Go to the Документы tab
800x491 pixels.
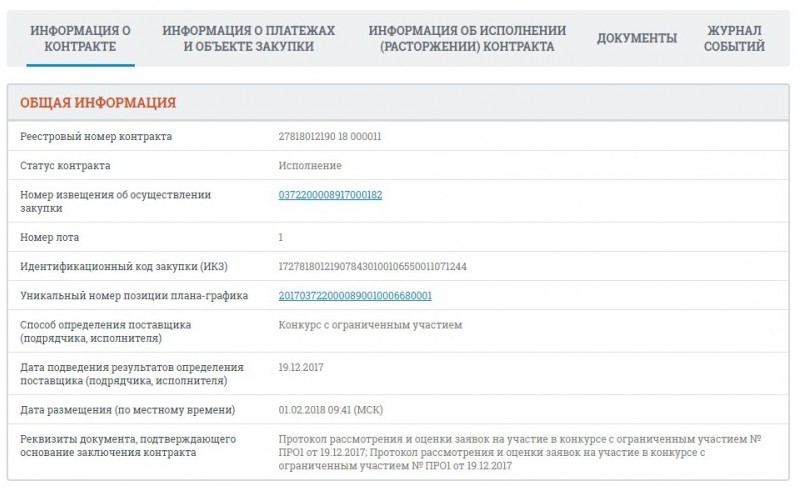click(x=637, y=38)
